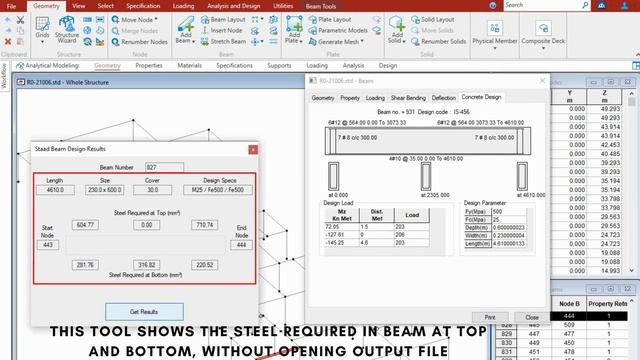The width and height of the screenshot is (640, 360).
Task: Open the File menu
Action: coord(11,6)
